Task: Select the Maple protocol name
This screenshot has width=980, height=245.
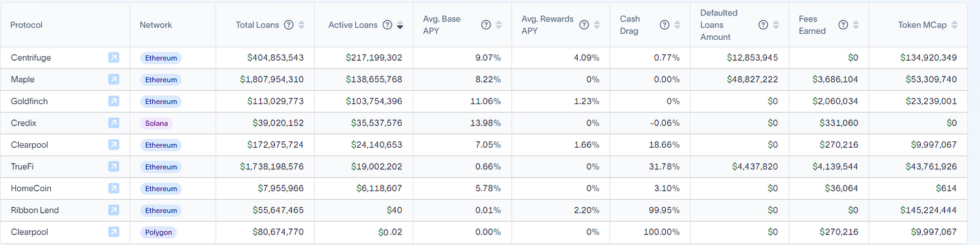Action: (23, 80)
